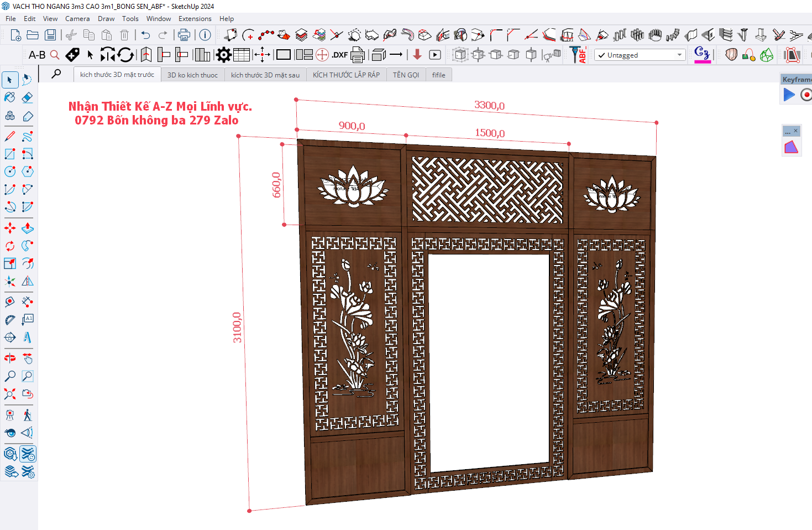Activate the Orbit tool

(x=10, y=358)
